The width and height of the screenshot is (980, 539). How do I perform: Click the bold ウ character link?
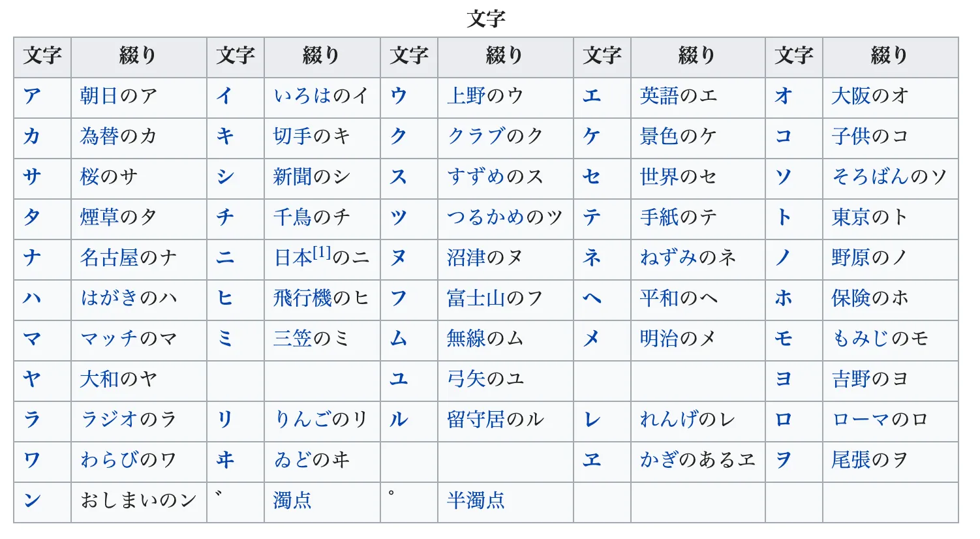[399, 97]
